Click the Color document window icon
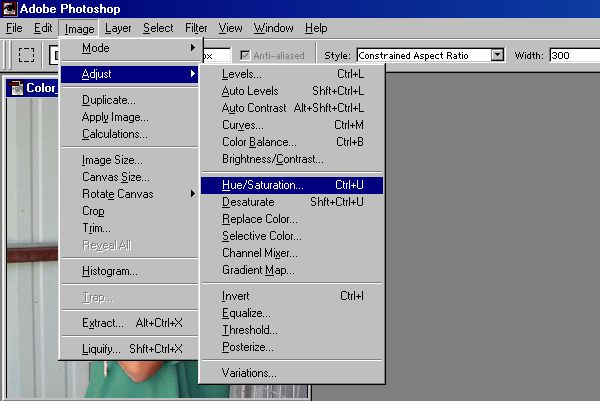 16,88
